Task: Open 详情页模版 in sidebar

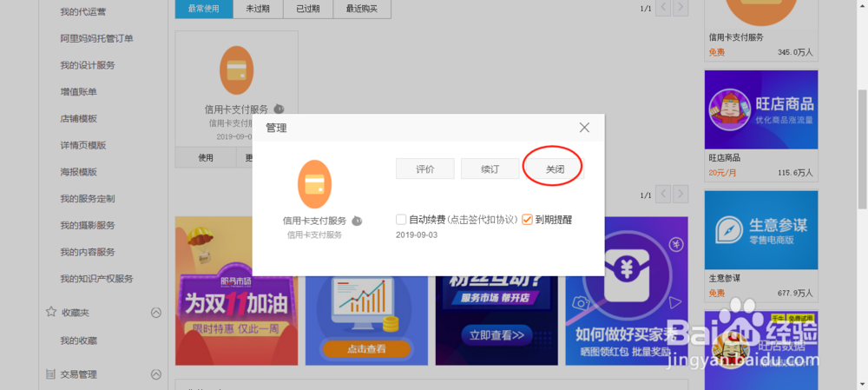Action: (x=83, y=145)
